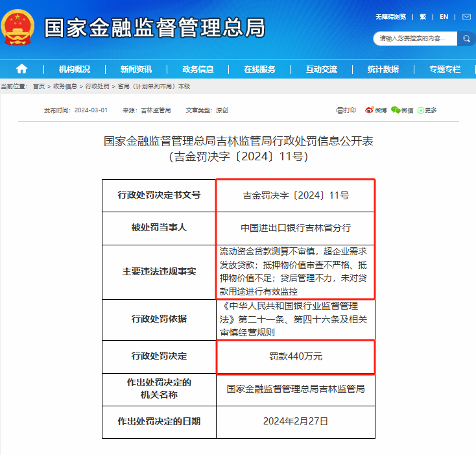
Task: Open 机构概况 navigation menu
Action: click(75, 69)
